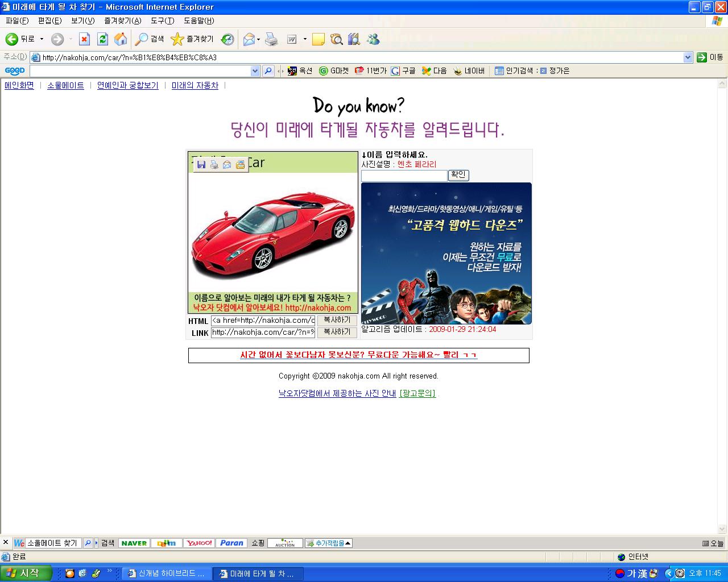Click the red 꽃보다남자 free download link

pyautogui.click(x=358, y=355)
